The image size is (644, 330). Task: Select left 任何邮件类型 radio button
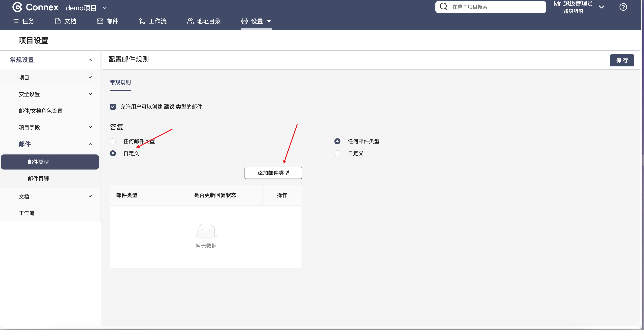[113, 141]
